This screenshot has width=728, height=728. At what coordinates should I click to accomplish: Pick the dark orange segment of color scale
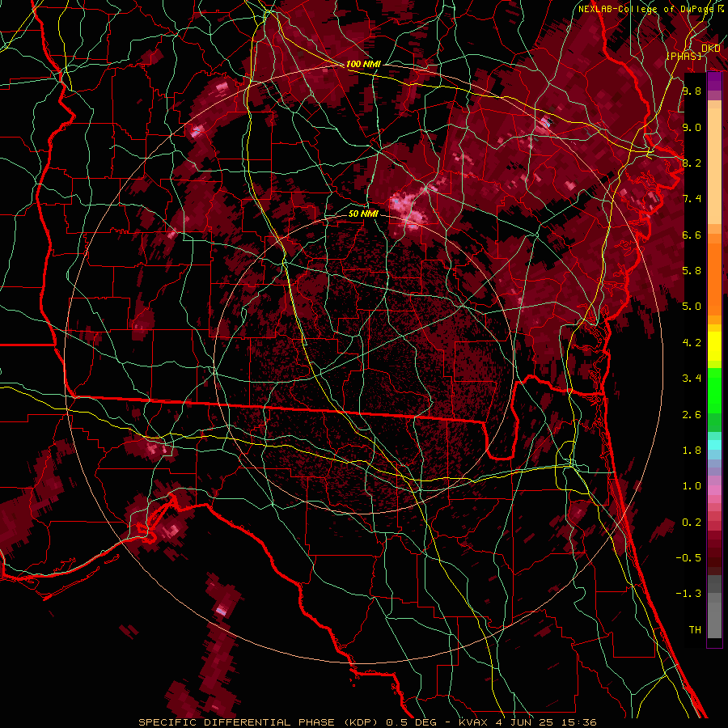pyautogui.click(x=714, y=278)
